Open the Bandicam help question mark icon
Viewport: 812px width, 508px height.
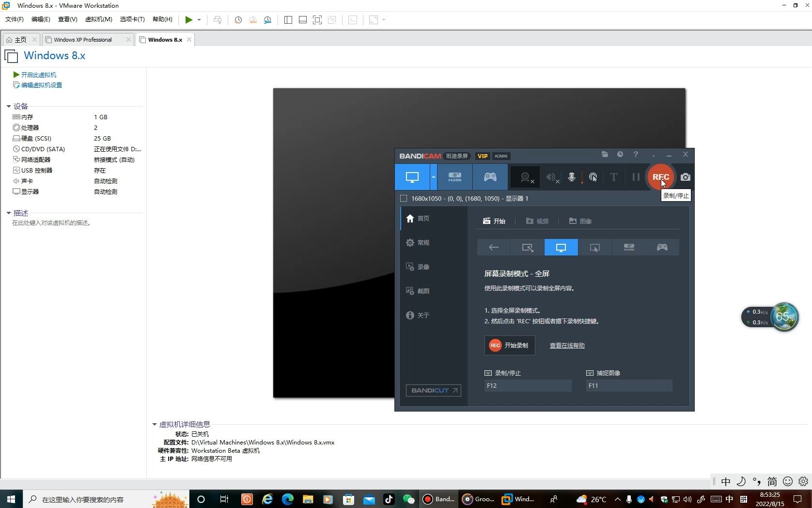(x=636, y=154)
